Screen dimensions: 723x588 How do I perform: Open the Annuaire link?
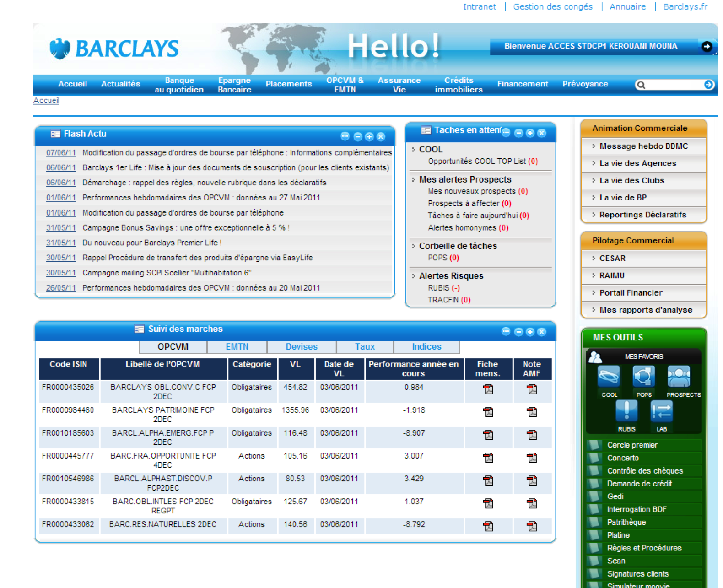[627, 7]
